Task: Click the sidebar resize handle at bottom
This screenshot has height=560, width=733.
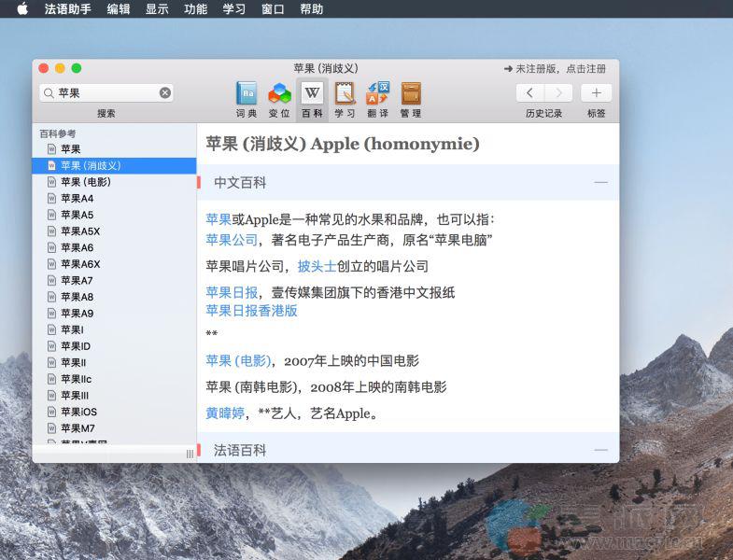Action: [x=190, y=454]
